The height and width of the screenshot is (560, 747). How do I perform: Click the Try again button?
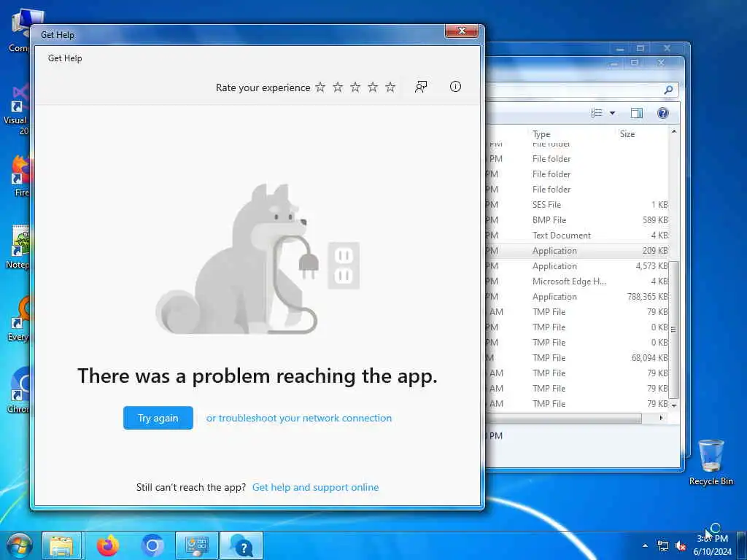pyautogui.click(x=158, y=418)
